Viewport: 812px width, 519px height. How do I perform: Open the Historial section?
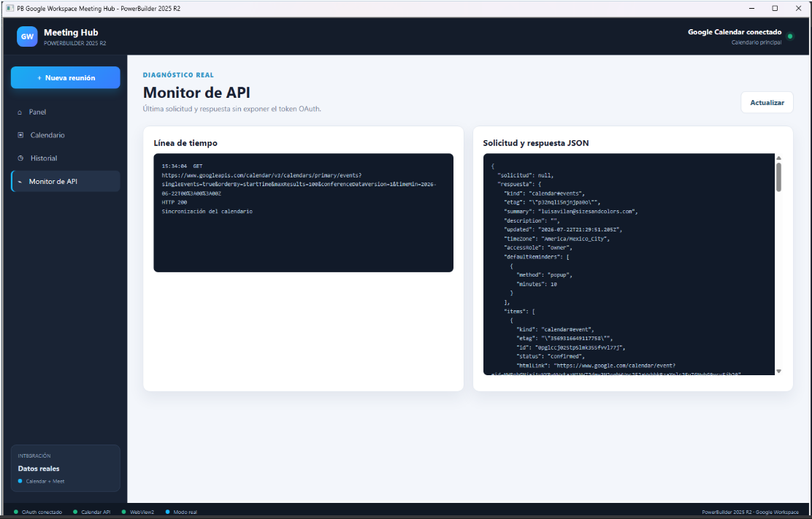click(65, 158)
